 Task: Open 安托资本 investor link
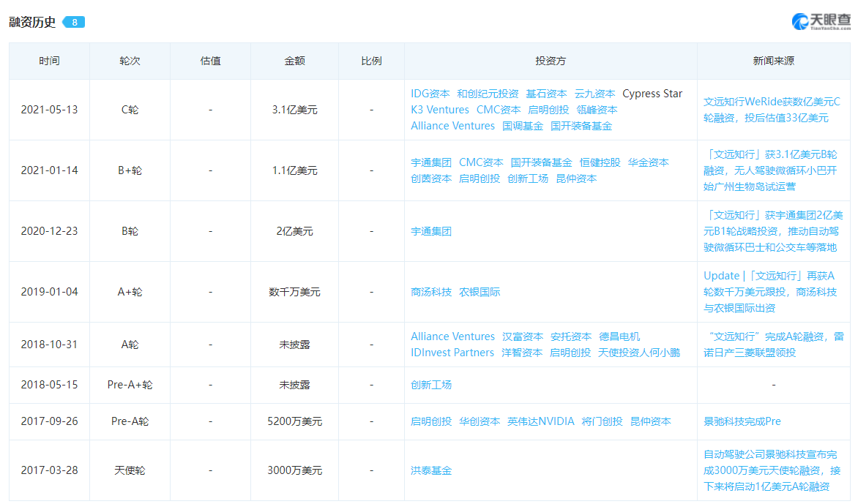[571, 336]
